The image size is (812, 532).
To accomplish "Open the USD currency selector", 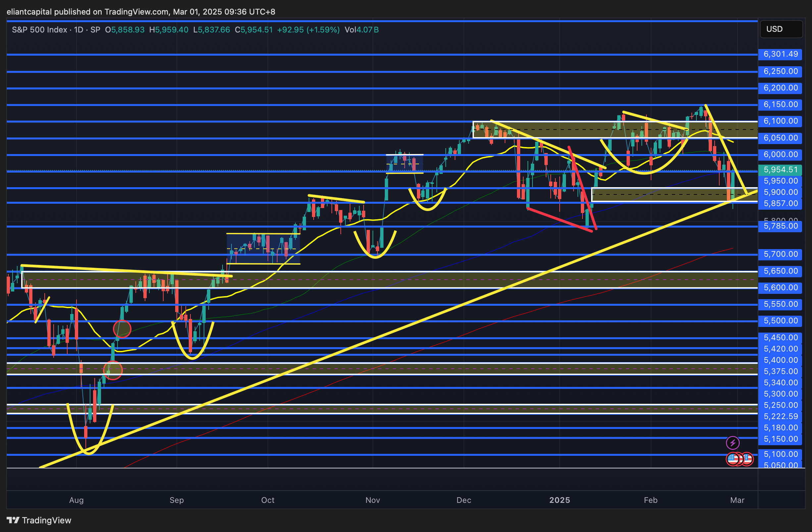I will point(781,29).
